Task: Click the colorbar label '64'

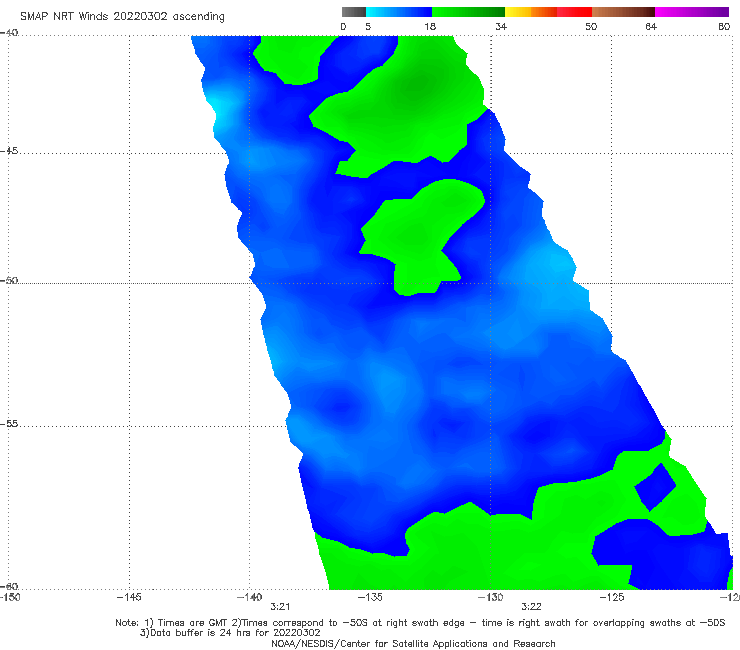Action: pyautogui.click(x=651, y=27)
